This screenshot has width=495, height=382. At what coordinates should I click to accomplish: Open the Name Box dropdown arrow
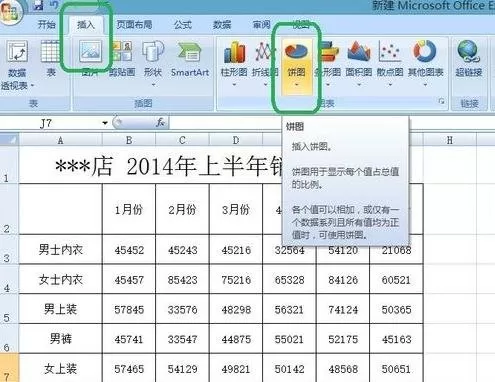tap(105, 123)
